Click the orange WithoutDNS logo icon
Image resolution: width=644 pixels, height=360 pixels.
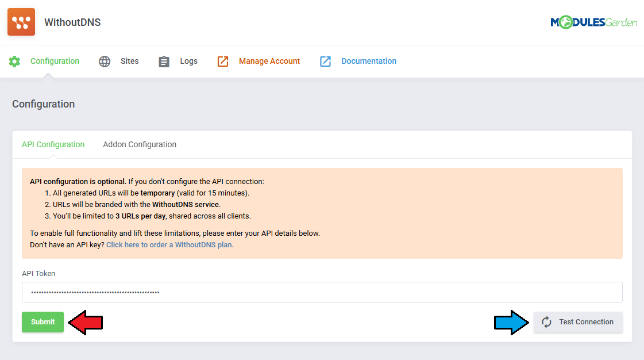point(21,22)
